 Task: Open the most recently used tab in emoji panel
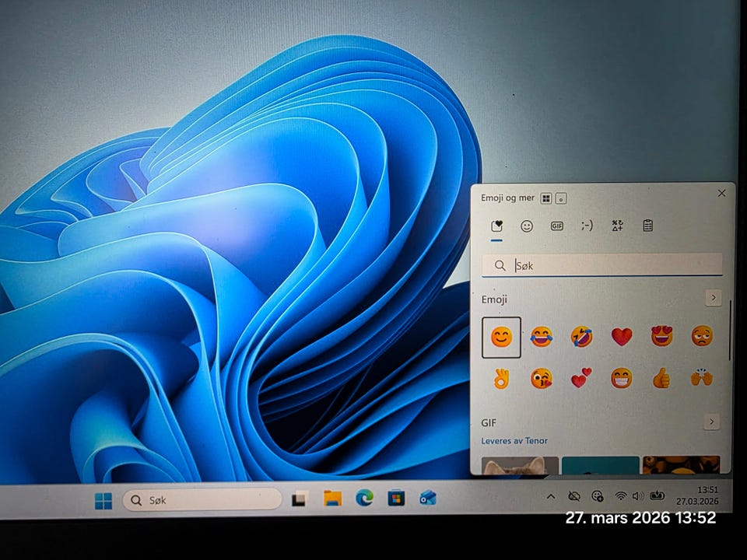coord(497,226)
